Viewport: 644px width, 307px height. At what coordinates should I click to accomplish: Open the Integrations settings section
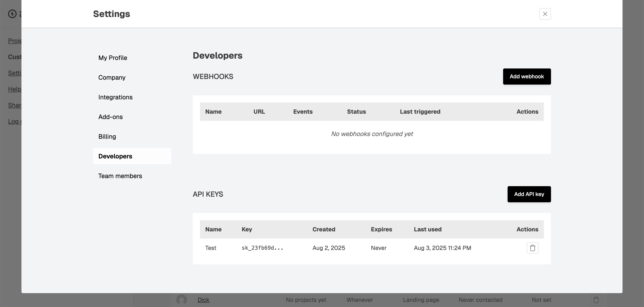click(x=115, y=97)
